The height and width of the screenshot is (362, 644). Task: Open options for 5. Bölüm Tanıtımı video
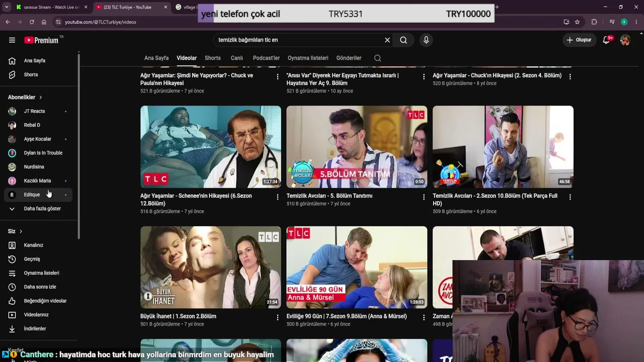pos(424,197)
